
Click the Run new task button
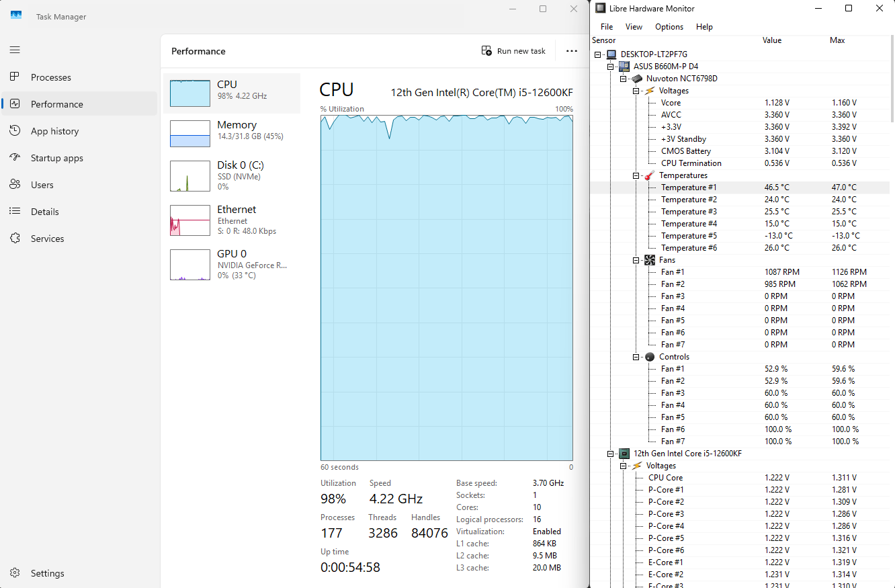point(513,51)
